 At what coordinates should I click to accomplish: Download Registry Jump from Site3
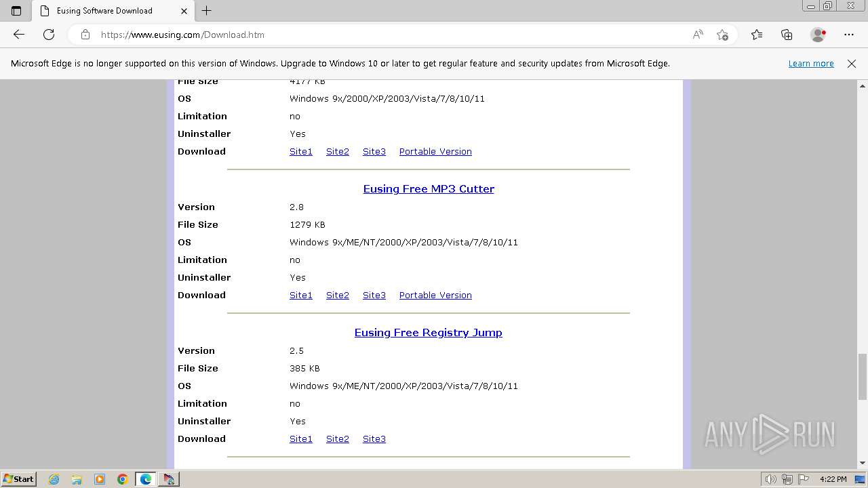(374, 439)
